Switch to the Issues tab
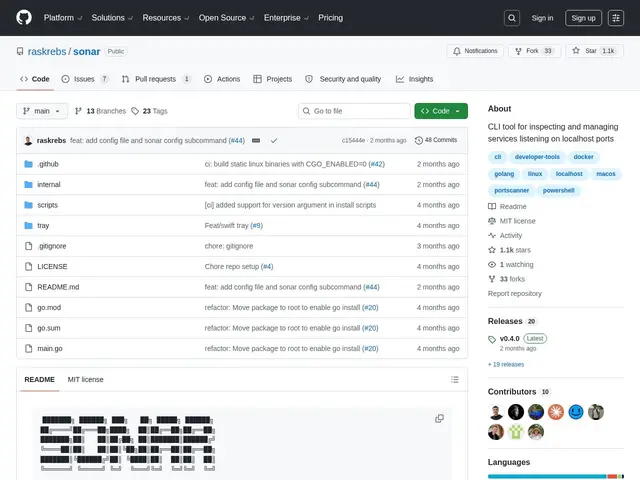The width and height of the screenshot is (640, 480). point(85,79)
